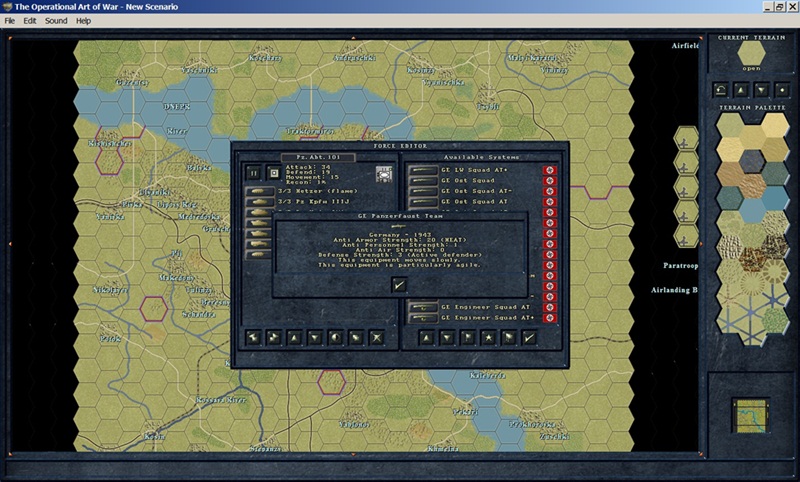
Task: Edit the Pz.Abt.101 unit name field
Action: [318, 157]
